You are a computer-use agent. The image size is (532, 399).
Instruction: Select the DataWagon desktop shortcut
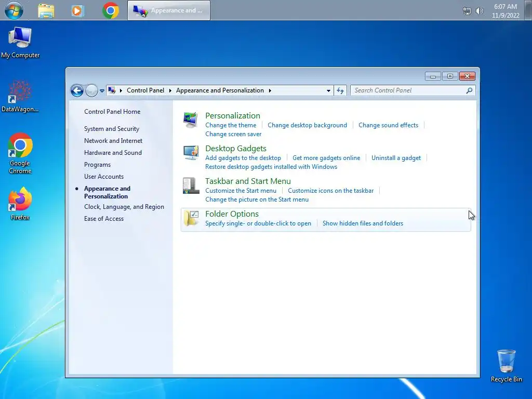click(20, 96)
